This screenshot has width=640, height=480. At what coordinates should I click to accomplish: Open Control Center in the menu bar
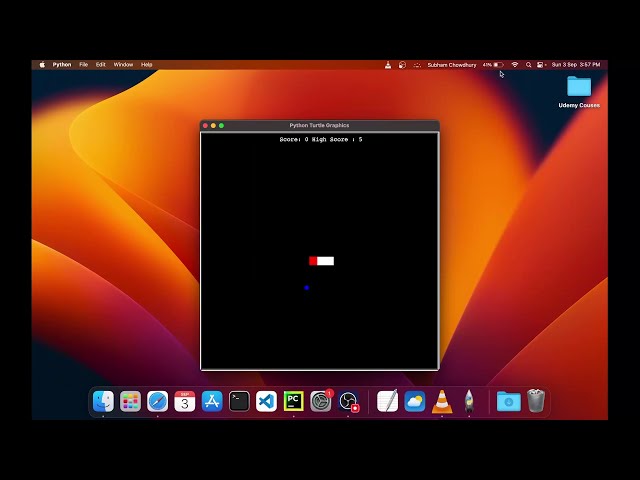[541, 65]
